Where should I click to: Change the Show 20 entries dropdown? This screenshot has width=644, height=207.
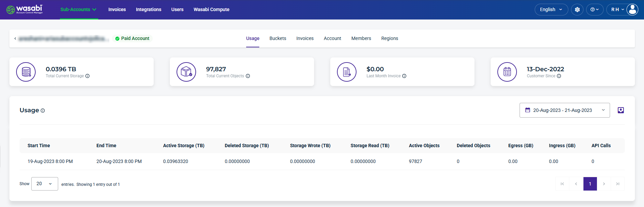(45, 184)
